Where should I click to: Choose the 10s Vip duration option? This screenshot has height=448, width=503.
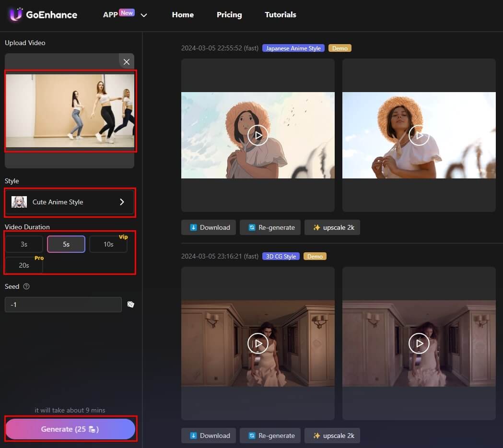click(x=108, y=244)
